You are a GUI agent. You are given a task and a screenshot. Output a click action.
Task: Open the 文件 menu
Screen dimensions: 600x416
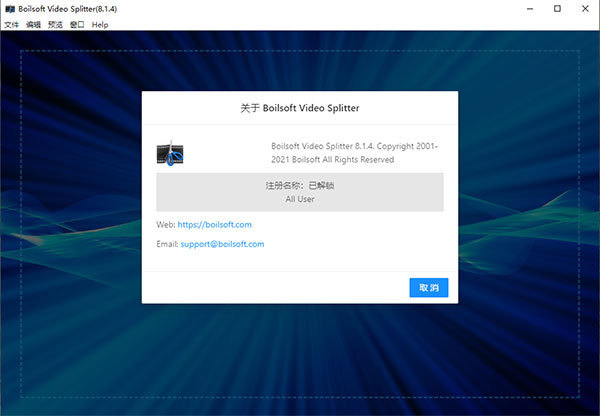pyautogui.click(x=11, y=25)
